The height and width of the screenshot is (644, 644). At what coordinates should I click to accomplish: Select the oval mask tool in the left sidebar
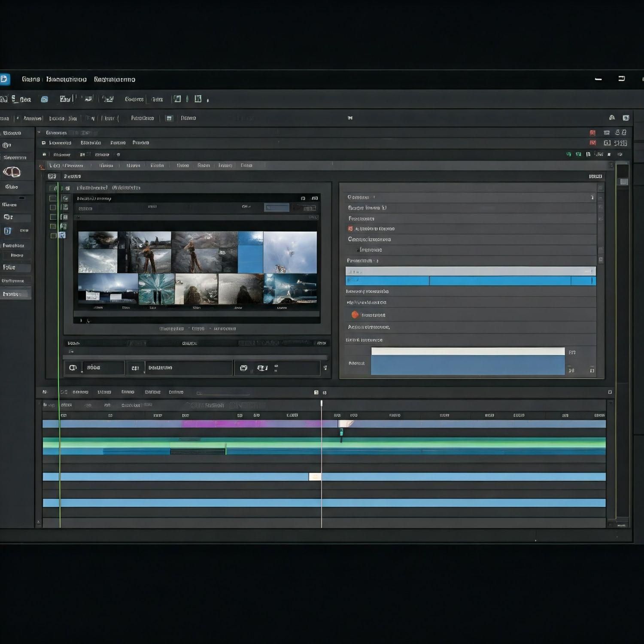12,172
